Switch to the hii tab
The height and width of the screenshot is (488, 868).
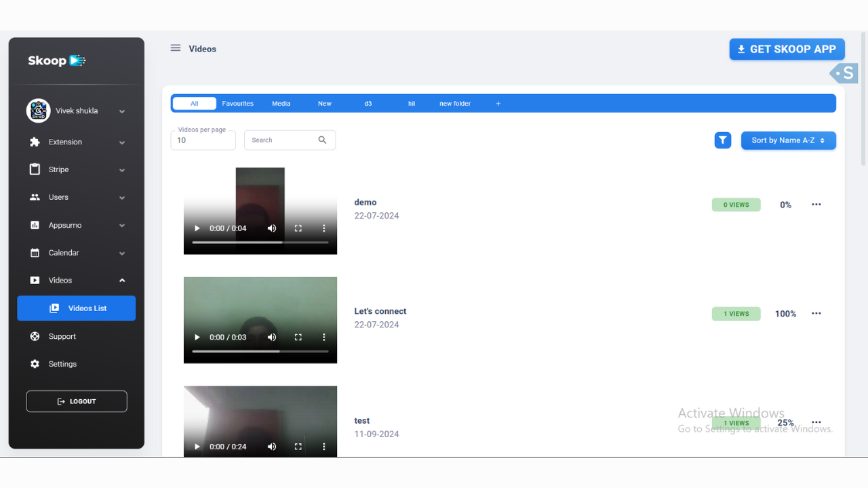(412, 104)
